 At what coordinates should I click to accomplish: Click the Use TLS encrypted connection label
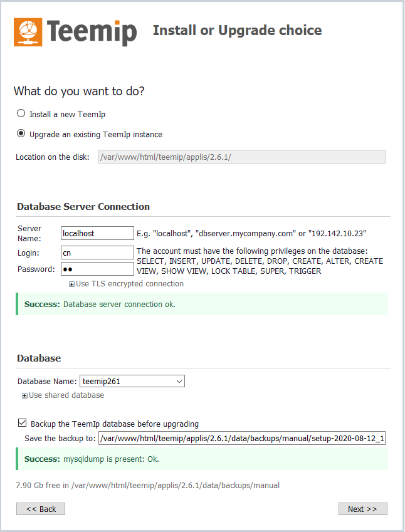click(x=130, y=284)
